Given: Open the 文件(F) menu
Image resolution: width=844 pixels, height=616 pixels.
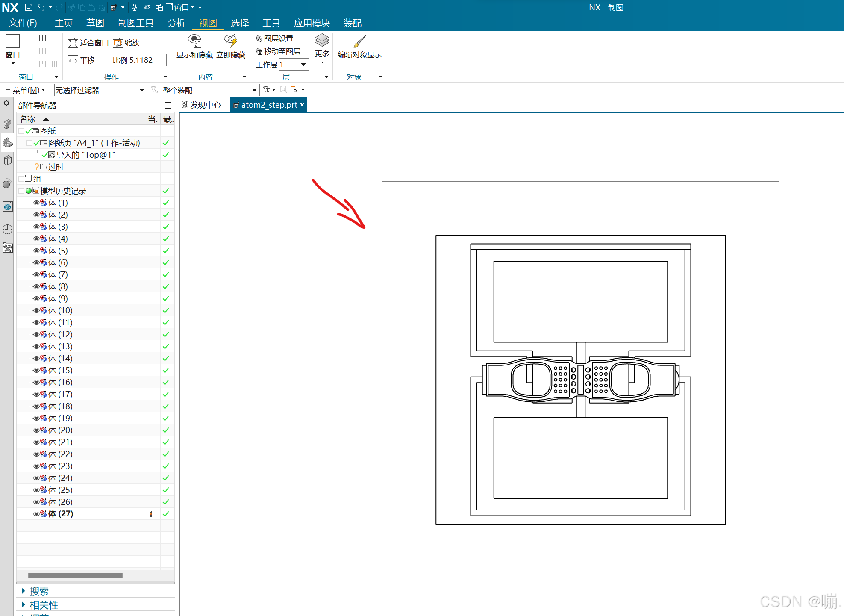Looking at the screenshot, I should 23,23.
